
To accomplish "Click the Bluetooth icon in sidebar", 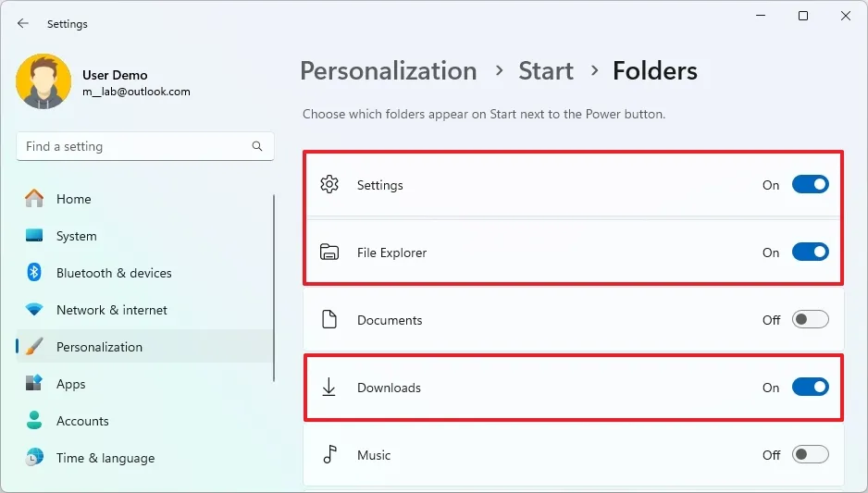I will click(x=34, y=273).
